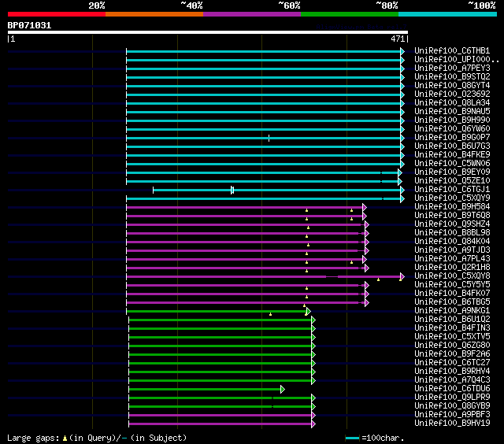504x444 pixels.
Task: Click the UniRef100_B9STQ2 hit name
Action: click(452, 76)
